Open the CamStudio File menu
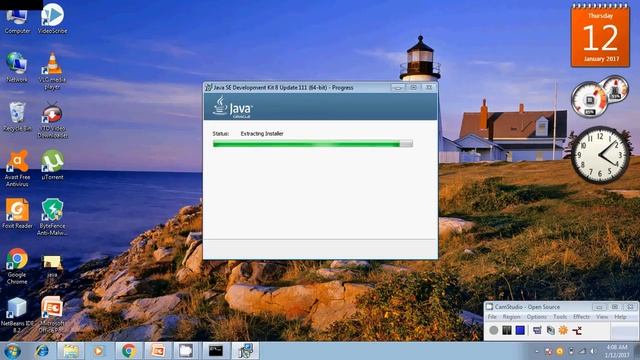The height and width of the screenshot is (360, 640). pyautogui.click(x=492, y=317)
